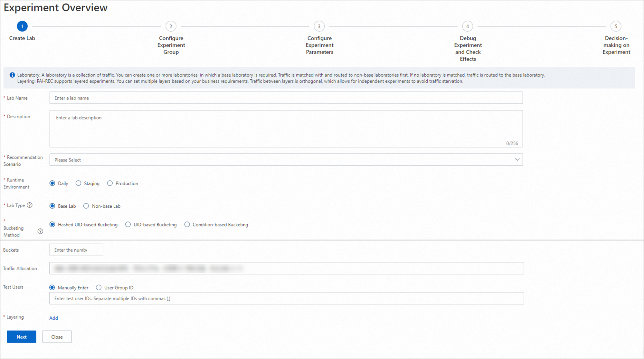Click the step 2 Configure Experiment Group circle
This screenshot has height=359, width=644.
[171, 26]
